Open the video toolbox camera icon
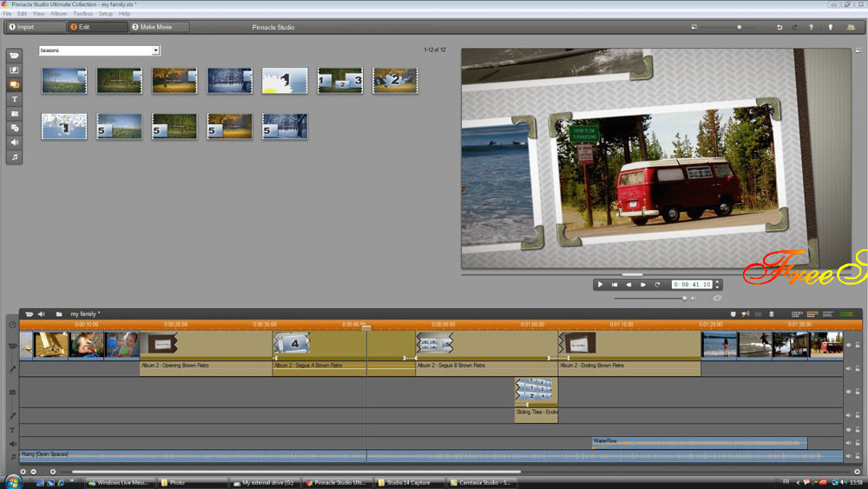 pyautogui.click(x=30, y=314)
